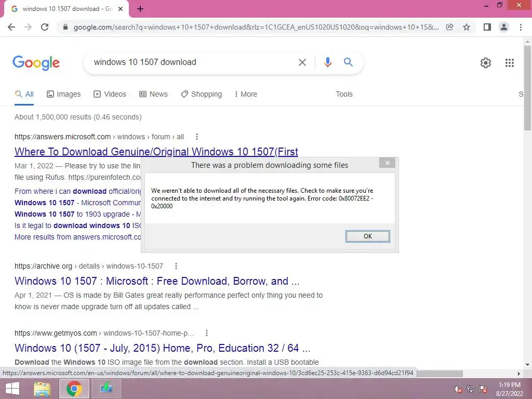Click the horizontal scrollbar thumb
The width and height of the screenshot is (532, 399).
click(x=440, y=374)
